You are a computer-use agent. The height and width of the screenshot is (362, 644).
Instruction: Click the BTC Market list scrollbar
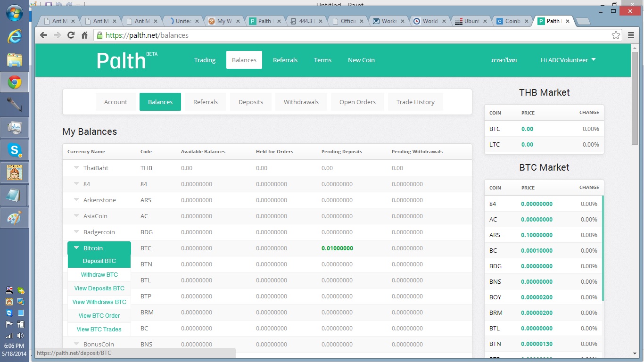click(x=603, y=248)
